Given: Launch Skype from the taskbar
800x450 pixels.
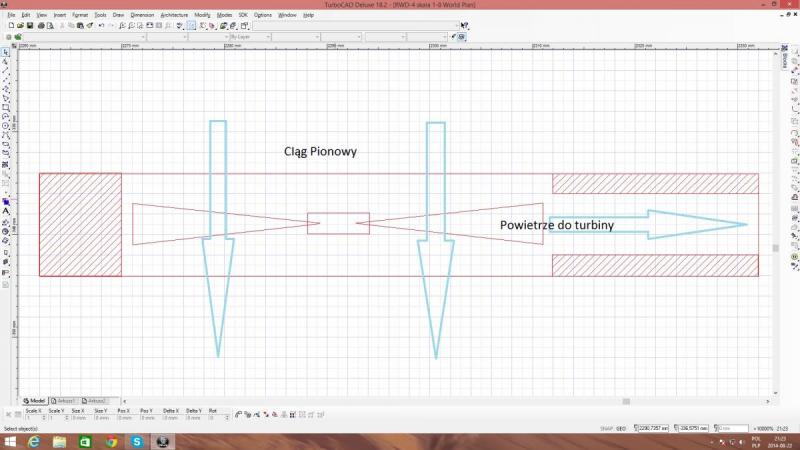Looking at the screenshot, I should pyautogui.click(x=136, y=441).
